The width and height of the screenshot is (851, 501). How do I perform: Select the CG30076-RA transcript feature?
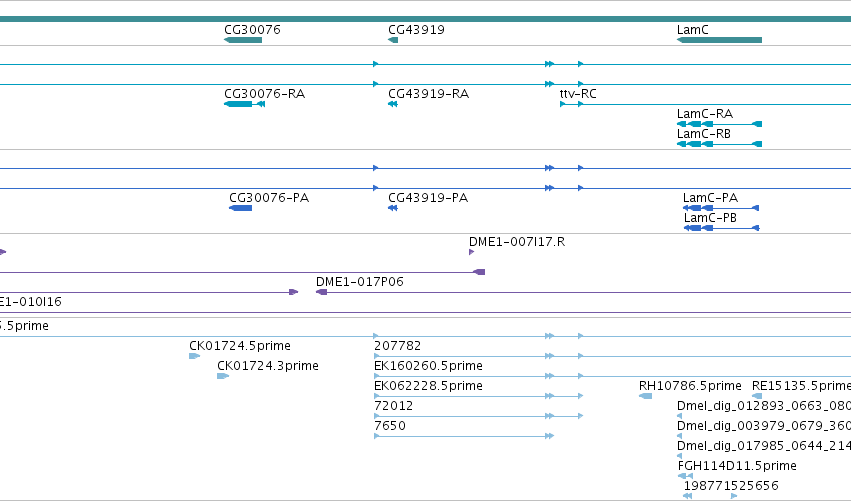coord(244,104)
